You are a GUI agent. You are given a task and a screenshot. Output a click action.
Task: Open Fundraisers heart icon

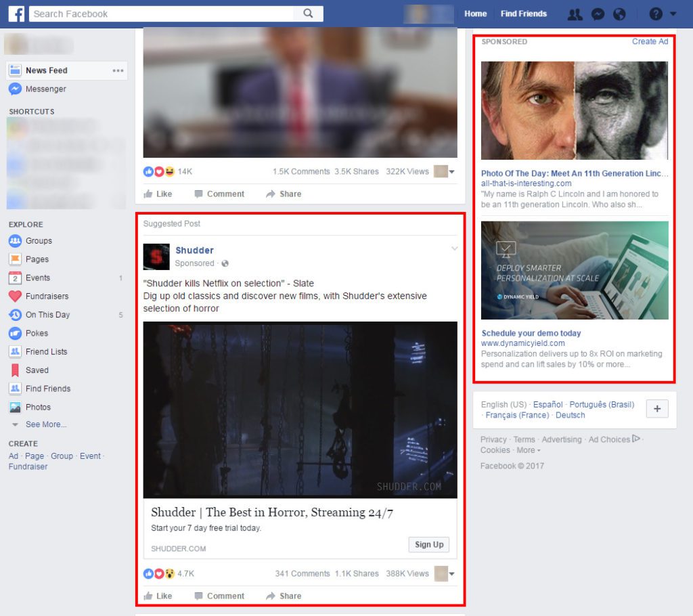(15, 296)
